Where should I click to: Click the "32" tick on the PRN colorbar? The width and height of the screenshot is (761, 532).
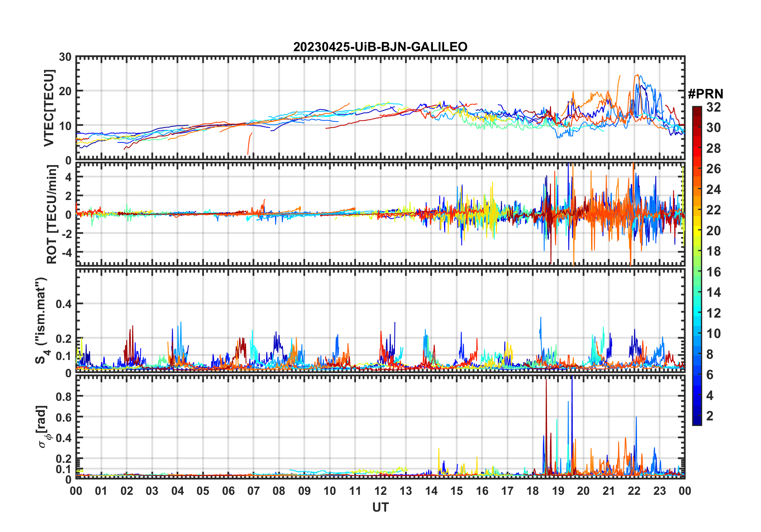point(713,107)
